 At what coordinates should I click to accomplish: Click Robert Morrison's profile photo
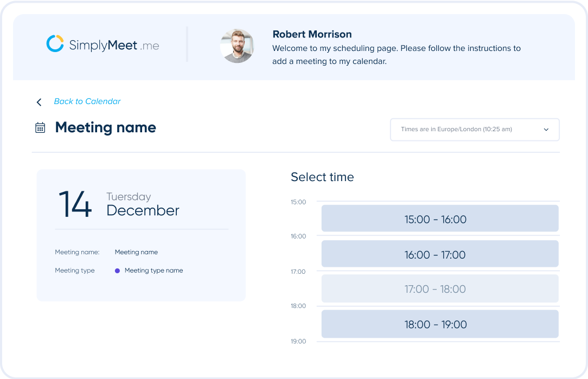pos(237,46)
